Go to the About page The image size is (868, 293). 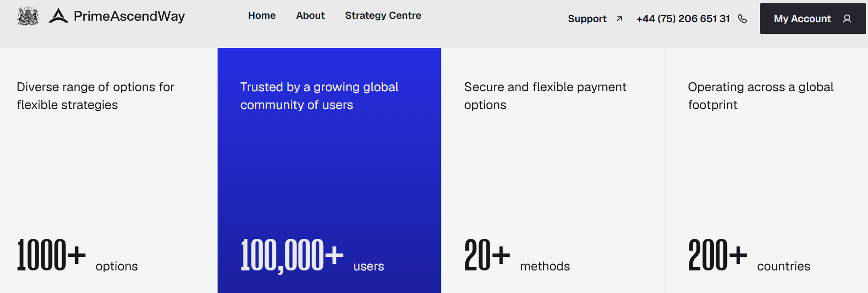[x=310, y=16]
